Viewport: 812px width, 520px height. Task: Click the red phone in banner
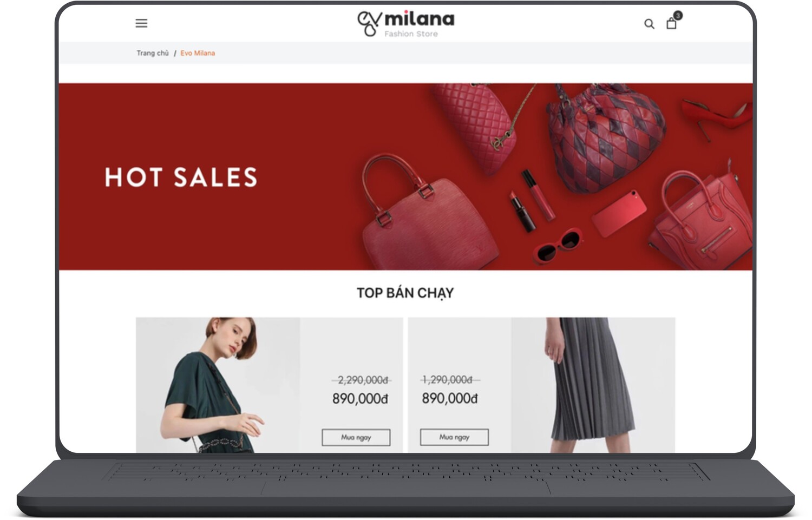point(619,213)
